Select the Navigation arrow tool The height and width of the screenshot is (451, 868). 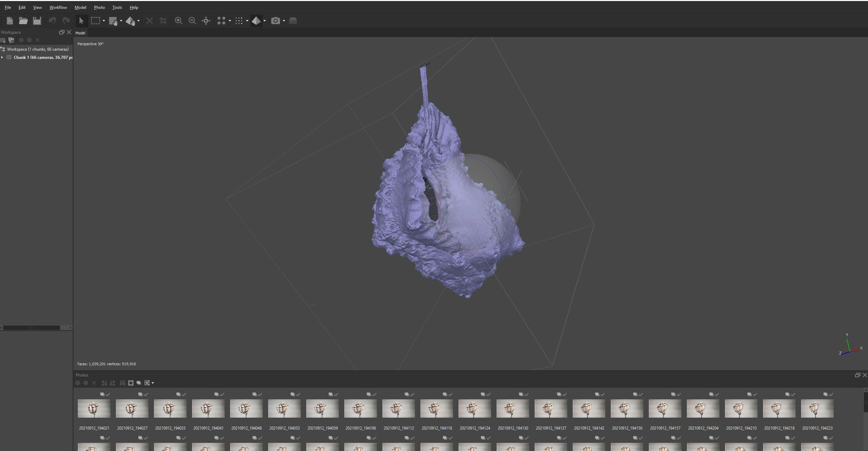(81, 21)
